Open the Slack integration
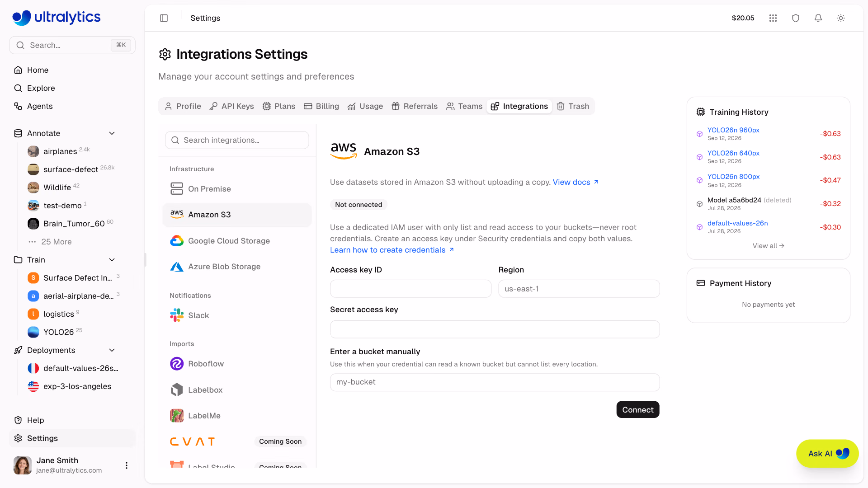 pyautogui.click(x=237, y=315)
